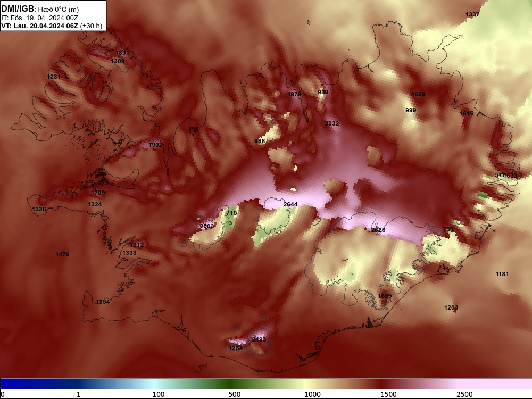Click the map value 1324
Viewport: 532px width, 399px height.
pos(95,204)
